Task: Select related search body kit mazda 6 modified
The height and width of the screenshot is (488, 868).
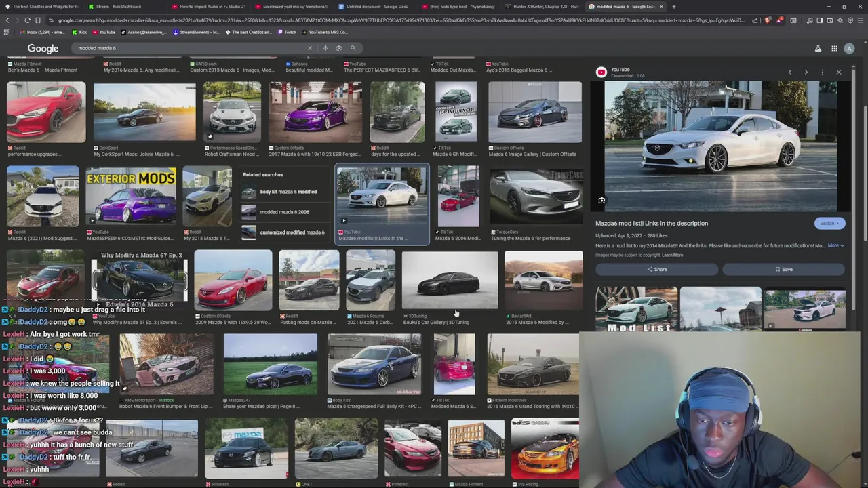Action: point(285,192)
